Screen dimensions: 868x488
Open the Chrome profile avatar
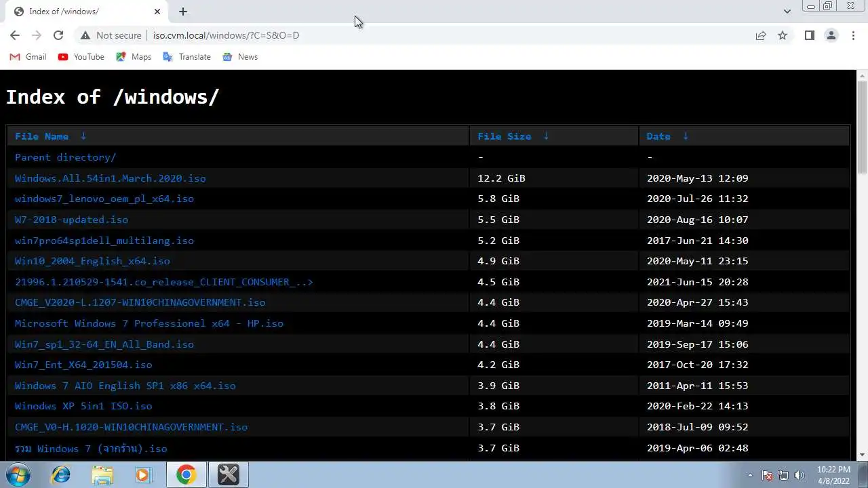(831, 35)
